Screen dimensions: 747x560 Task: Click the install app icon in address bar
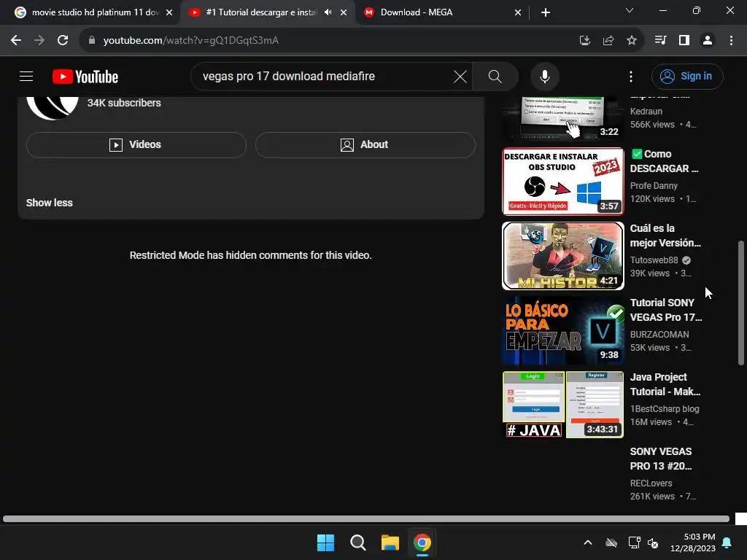[x=584, y=41]
